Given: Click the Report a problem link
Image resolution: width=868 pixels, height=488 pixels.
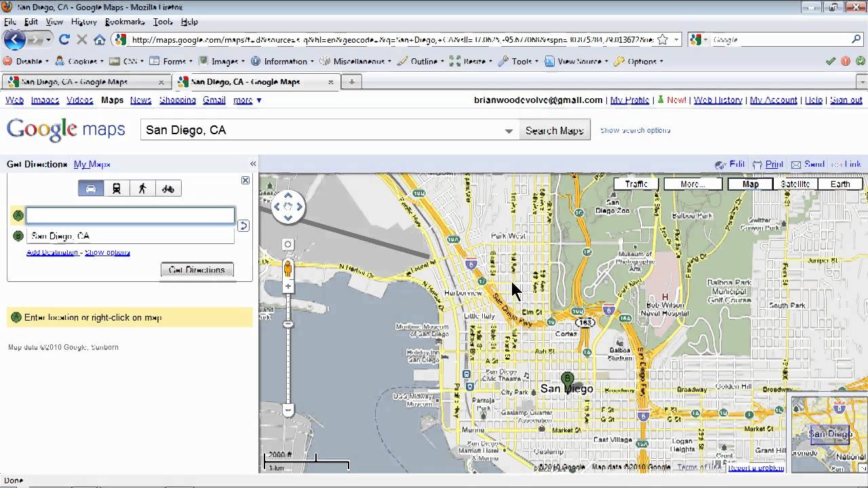Looking at the screenshot, I should click(756, 468).
